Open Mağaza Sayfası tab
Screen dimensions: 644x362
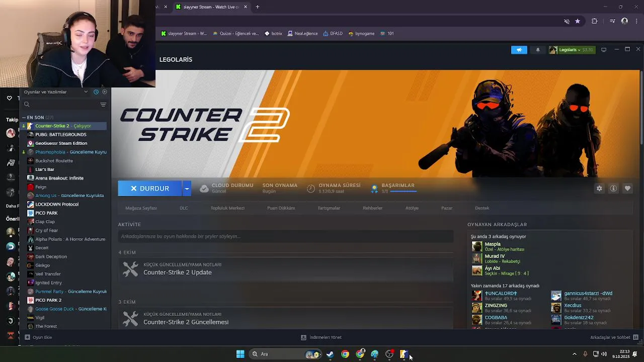[141, 208]
